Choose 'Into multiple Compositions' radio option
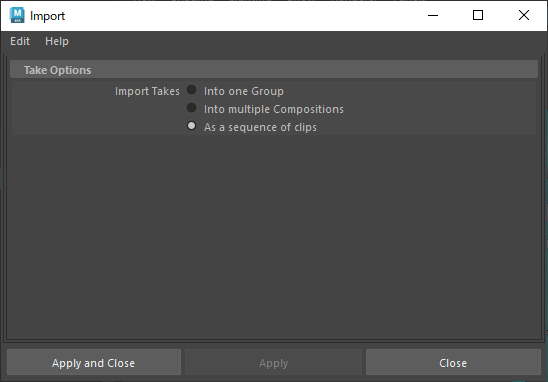Screen dimensions: 548x382 (191, 108)
